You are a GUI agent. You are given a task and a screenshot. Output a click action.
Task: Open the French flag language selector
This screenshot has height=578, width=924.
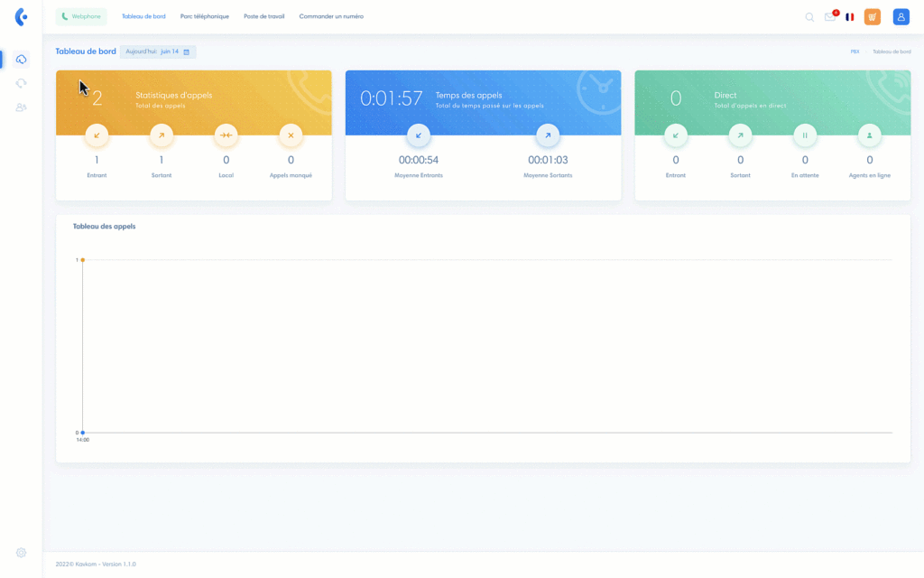pyautogui.click(x=850, y=16)
